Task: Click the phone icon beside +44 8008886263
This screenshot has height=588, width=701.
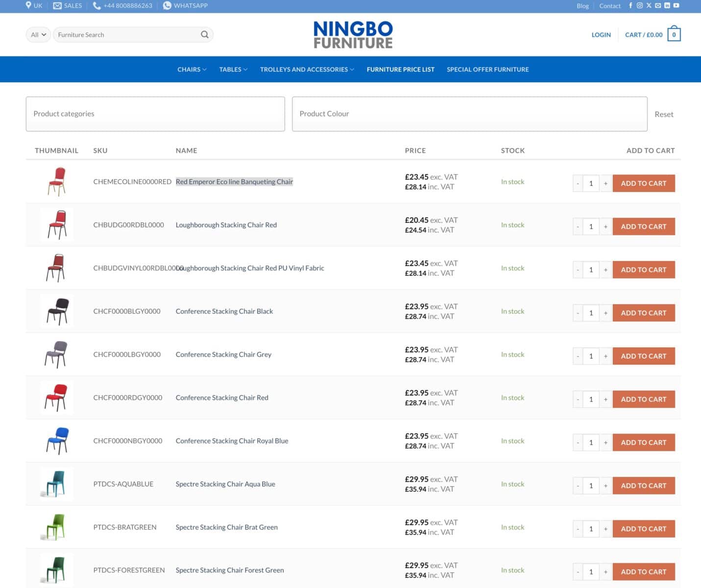Action: pos(97,5)
